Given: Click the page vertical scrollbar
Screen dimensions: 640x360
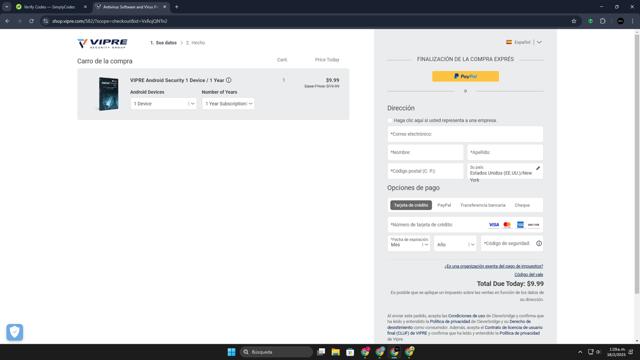Looking at the screenshot, I should [637, 163].
